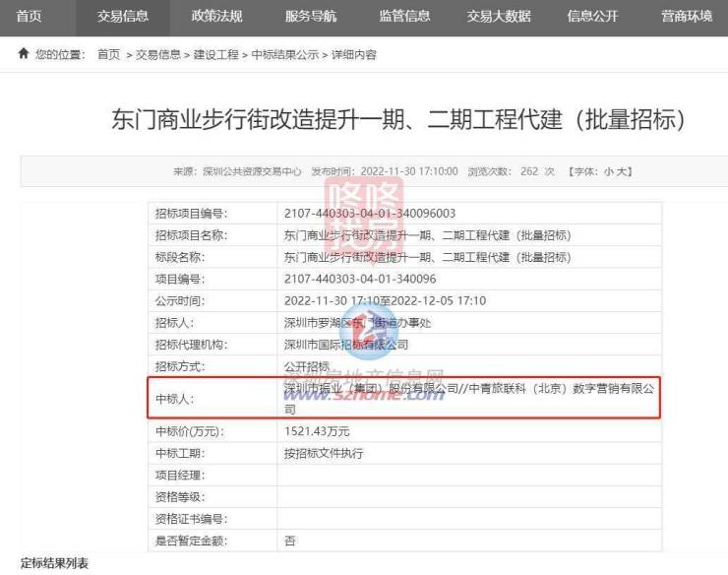Open the 营商环境 navigation tab
This screenshot has height=575, width=728.
(687, 17)
